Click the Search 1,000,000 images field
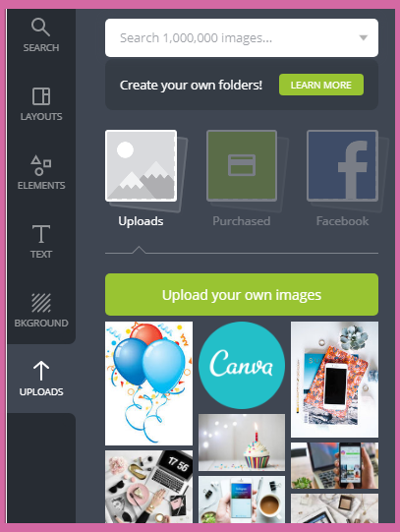Viewport: 400px width, 532px height. [x=242, y=37]
